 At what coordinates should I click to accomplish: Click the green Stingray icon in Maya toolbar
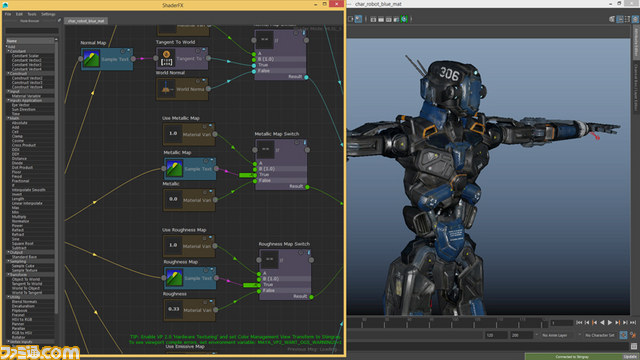(404, 19)
